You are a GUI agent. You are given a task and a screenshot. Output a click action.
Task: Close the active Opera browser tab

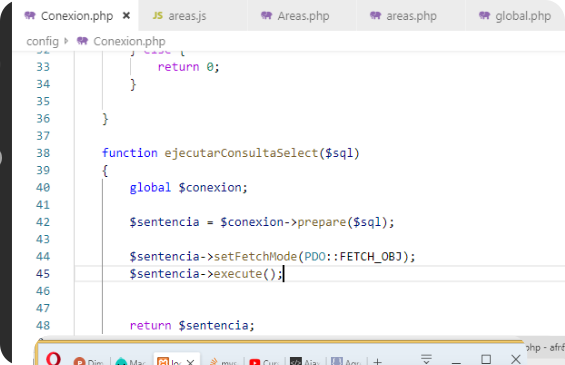(191, 362)
